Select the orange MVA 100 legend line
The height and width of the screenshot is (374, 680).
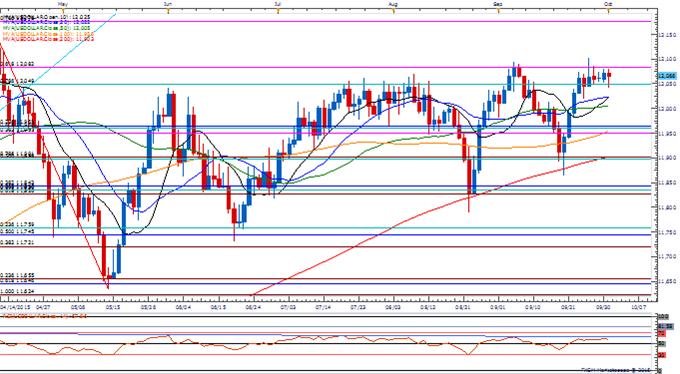click(x=48, y=33)
